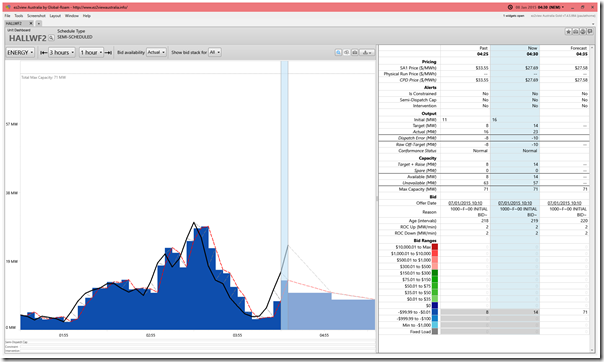Click the $10,000.01 to Max red swatch
This screenshot has height=362, width=604.
click(x=435, y=247)
